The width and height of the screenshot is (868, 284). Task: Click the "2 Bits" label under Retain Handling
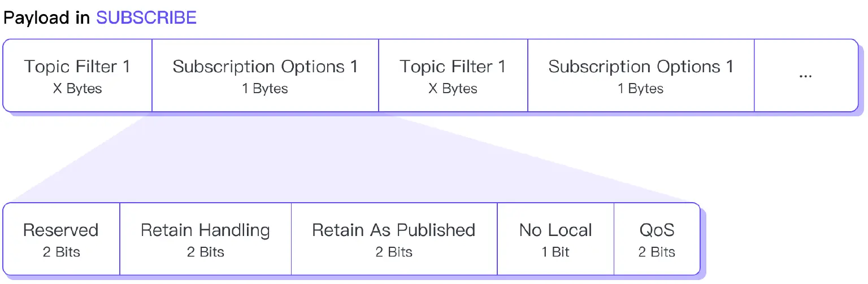click(x=205, y=252)
